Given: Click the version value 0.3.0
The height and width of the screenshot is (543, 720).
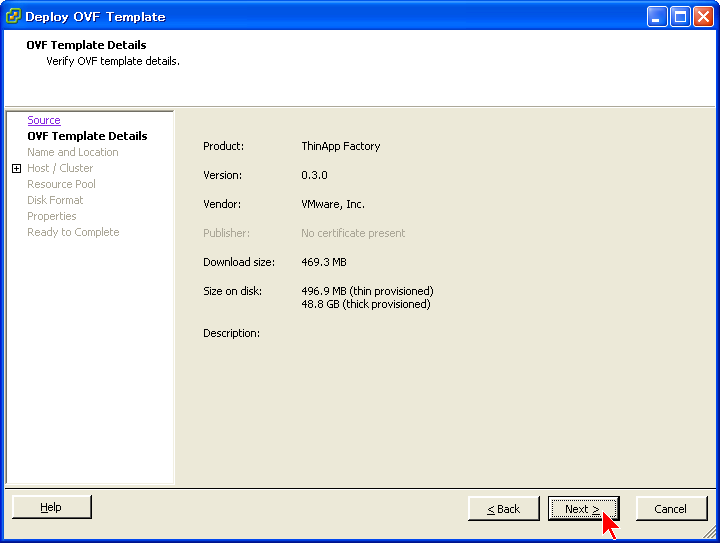Looking at the screenshot, I should (x=315, y=175).
